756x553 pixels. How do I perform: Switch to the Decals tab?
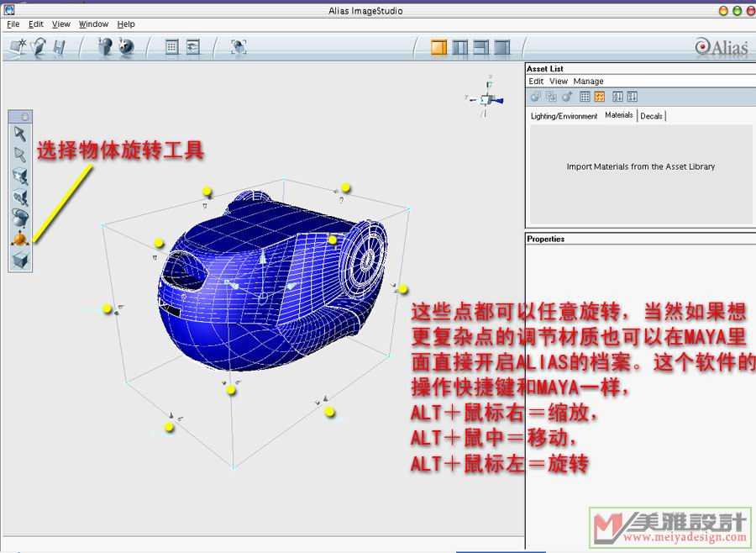pos(651,116)
